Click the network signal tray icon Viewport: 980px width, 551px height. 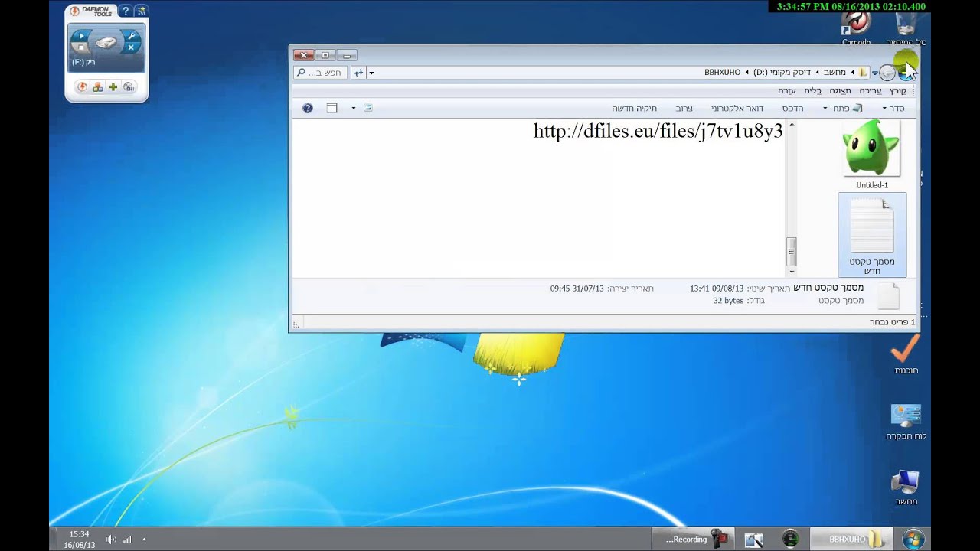tap(127, 540)
